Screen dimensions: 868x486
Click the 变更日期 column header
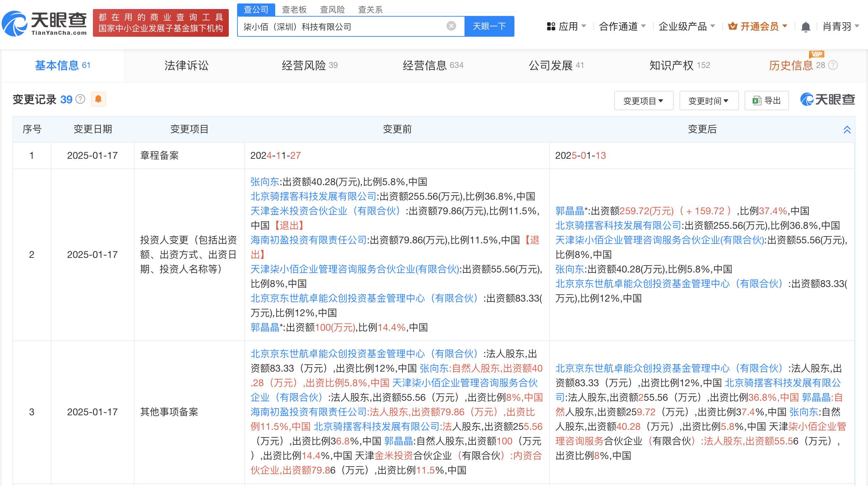93,129
